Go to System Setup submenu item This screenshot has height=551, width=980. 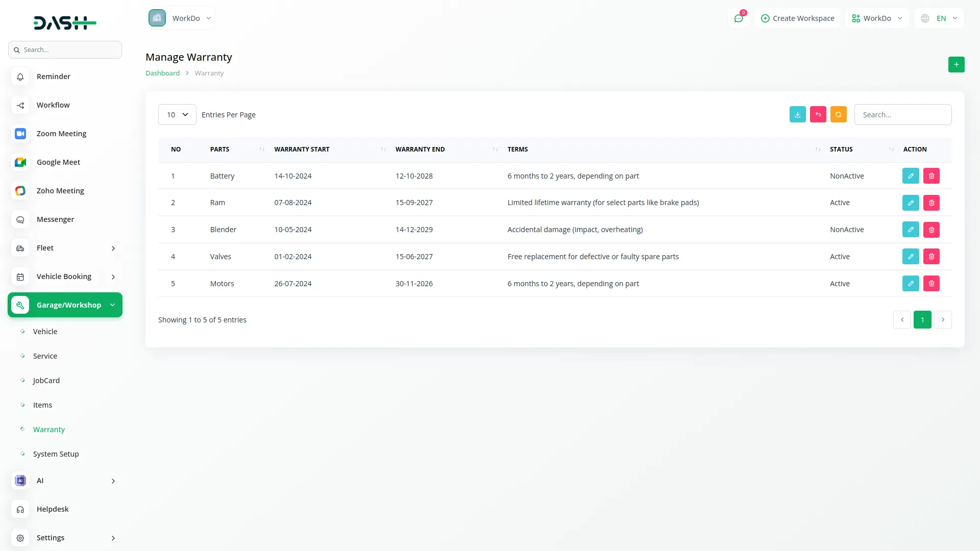point(56,454)
